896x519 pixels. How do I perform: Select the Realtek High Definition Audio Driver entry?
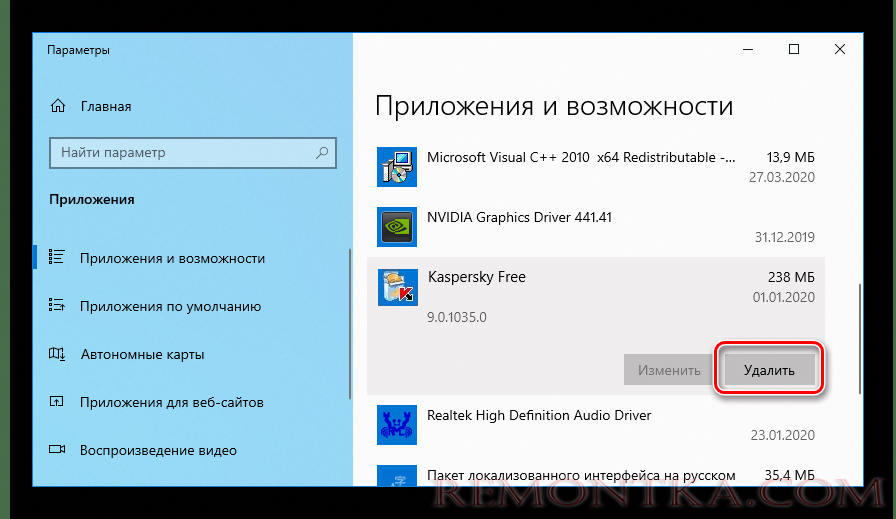tap(539, 415)
